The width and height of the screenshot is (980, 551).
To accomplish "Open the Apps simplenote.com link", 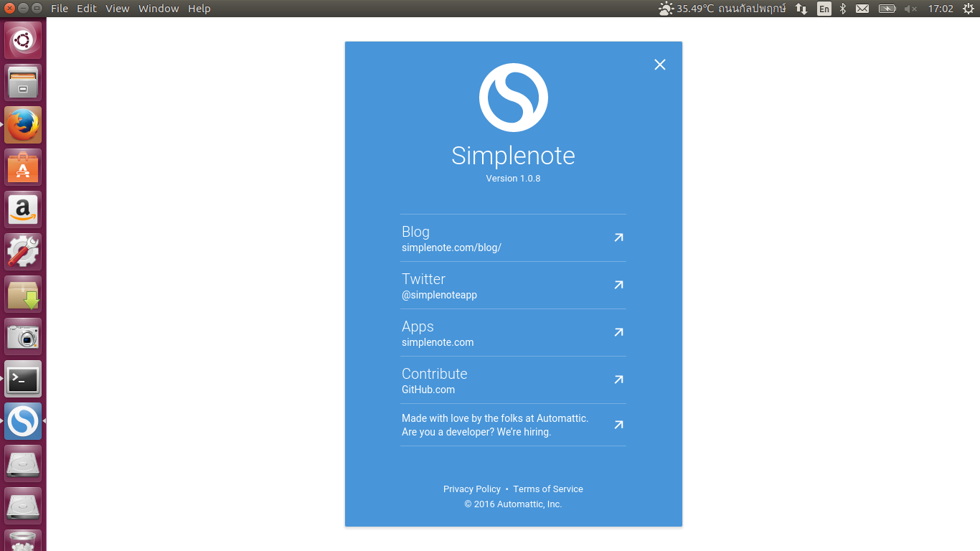I will tap(513, 333).
